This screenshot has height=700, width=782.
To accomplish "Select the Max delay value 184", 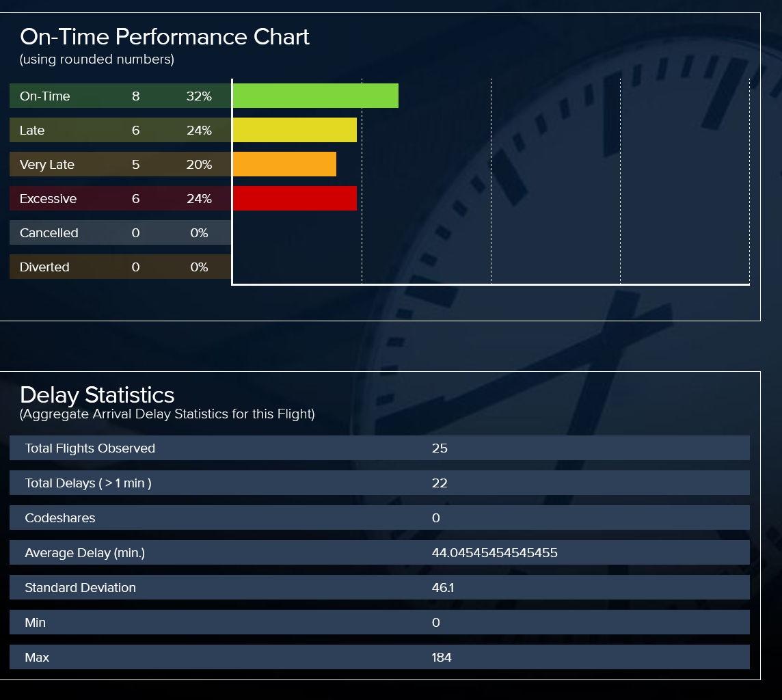I will click(x=442, y=658).
